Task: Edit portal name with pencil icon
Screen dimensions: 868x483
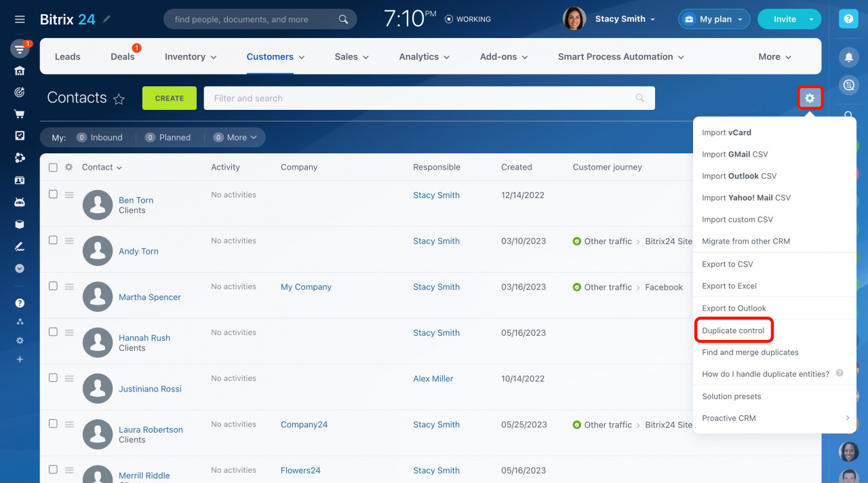Action: click(x=106, y=19)
